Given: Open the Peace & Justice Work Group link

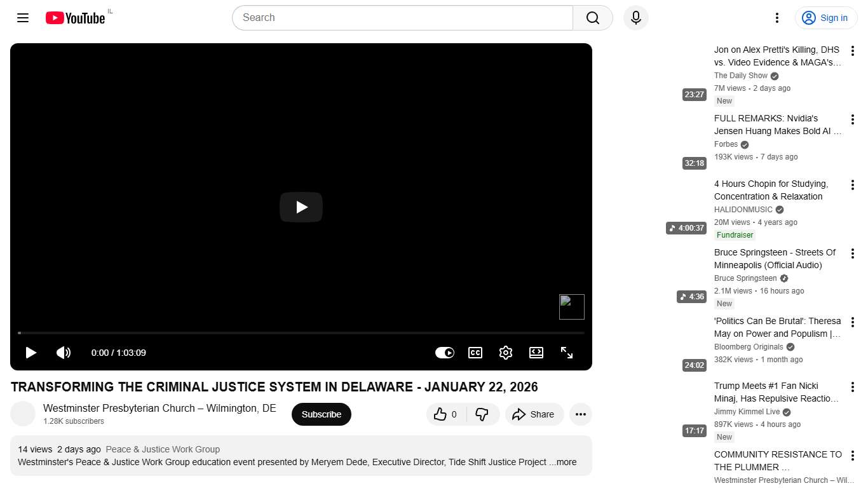Looking at the screenshot, I should [x=163, y=449].
